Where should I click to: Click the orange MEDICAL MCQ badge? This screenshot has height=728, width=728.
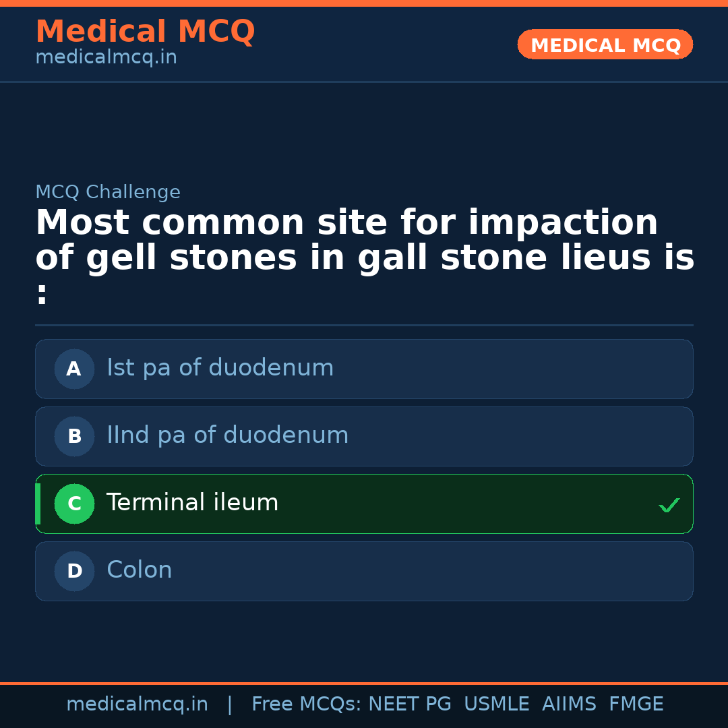coord(605,45)
